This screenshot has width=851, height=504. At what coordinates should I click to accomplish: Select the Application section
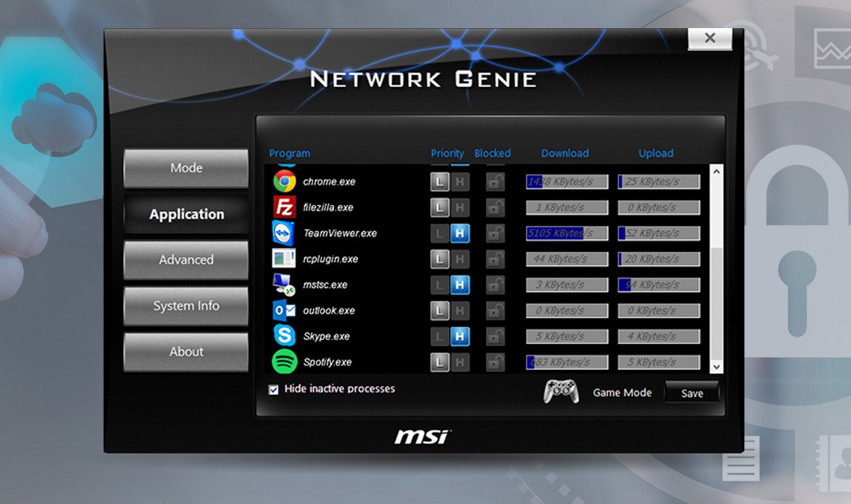(x=186, y=214)
